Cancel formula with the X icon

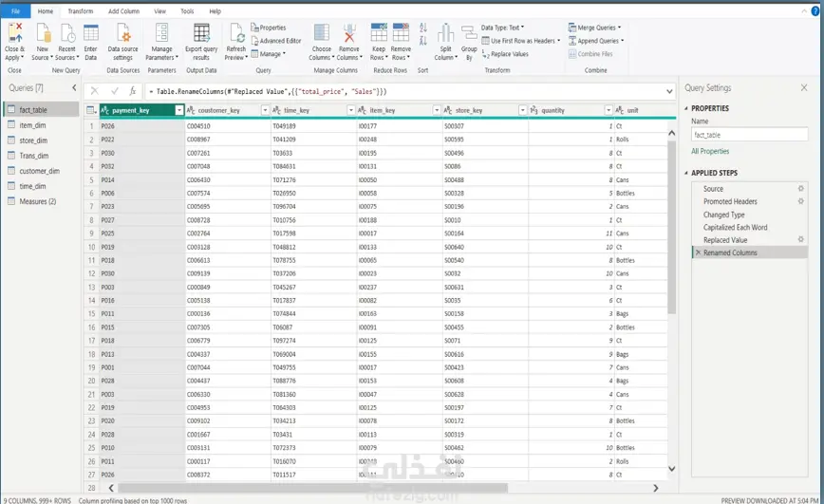pos(95,91)
